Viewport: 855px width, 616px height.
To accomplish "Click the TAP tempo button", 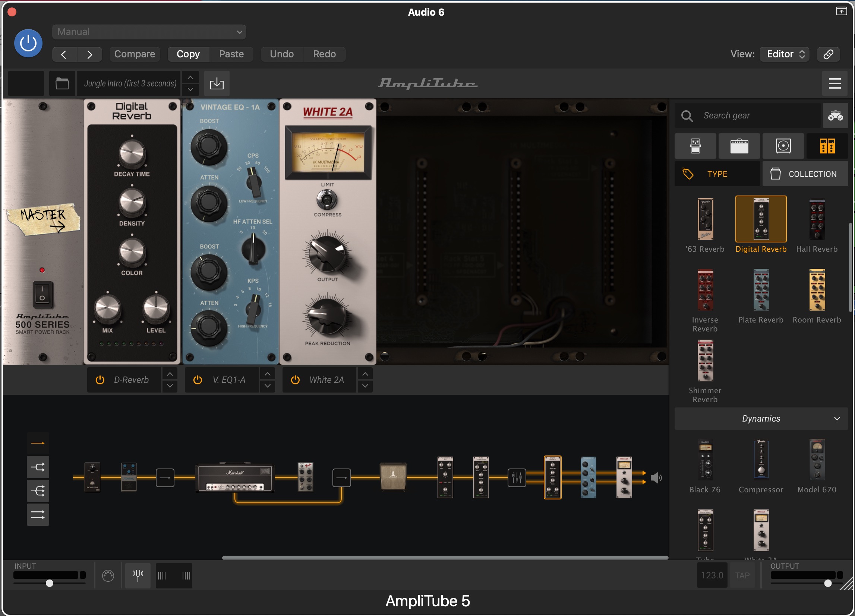I will tap(742, 575).
